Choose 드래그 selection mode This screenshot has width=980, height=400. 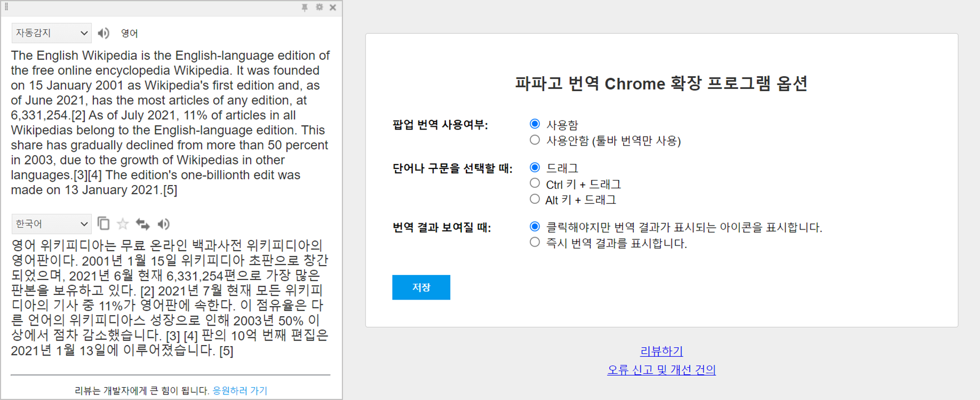click(x=535, y=167)
